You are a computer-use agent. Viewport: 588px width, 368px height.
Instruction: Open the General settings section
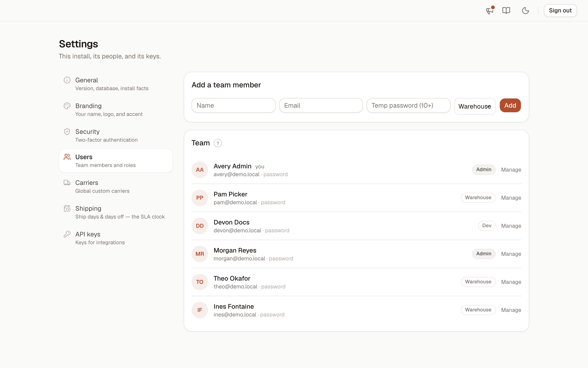(116, 84)
